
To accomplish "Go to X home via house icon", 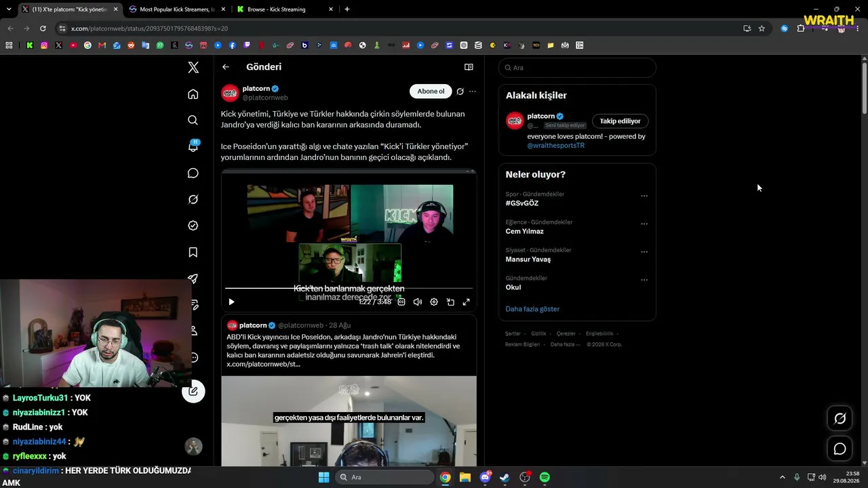I will pyautogui.click(x=193, y=94).
